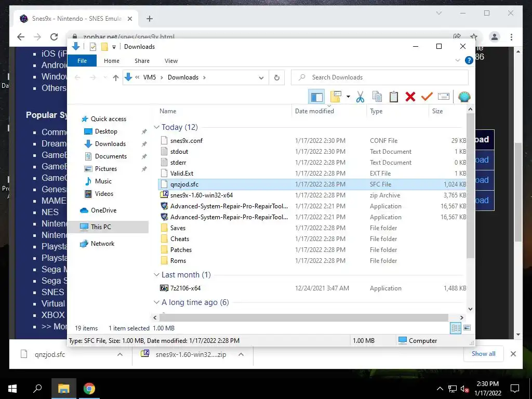Image resolution: width=532 pixels, height=399 pixels.
Task: Click the file list horizontal scrollbar
Action: (303, 317)
